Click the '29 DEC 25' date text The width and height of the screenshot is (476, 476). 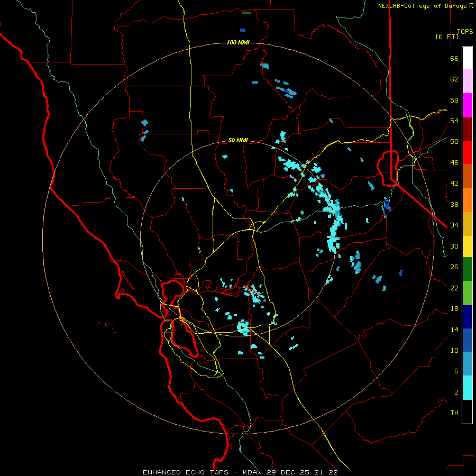(288, 472)
